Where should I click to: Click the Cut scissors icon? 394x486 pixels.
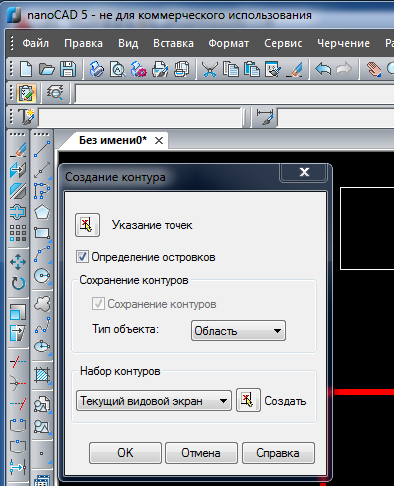(210, 69)
